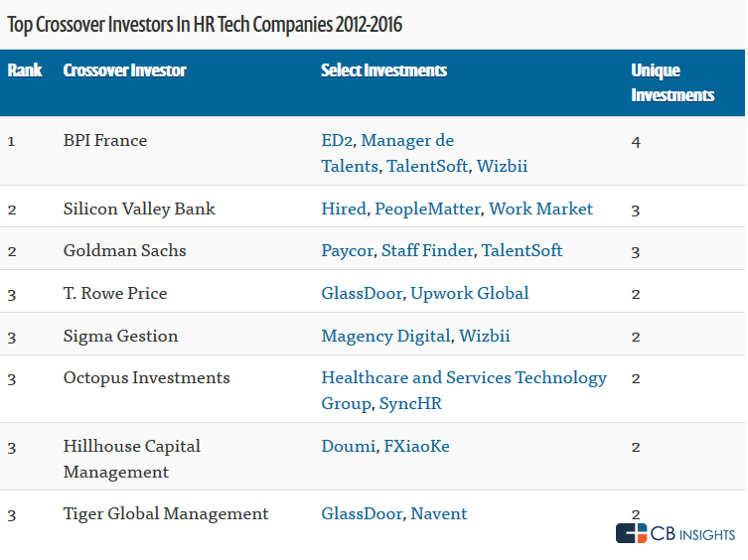748x560 pixels.
Task: Click the CB Insights logo icon
Action: [x=631, y=534]
